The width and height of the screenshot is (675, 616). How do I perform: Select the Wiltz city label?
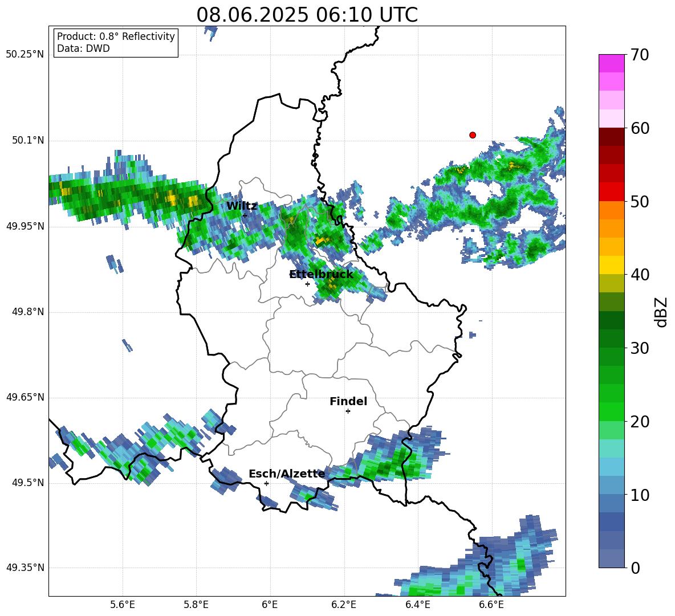242,206
